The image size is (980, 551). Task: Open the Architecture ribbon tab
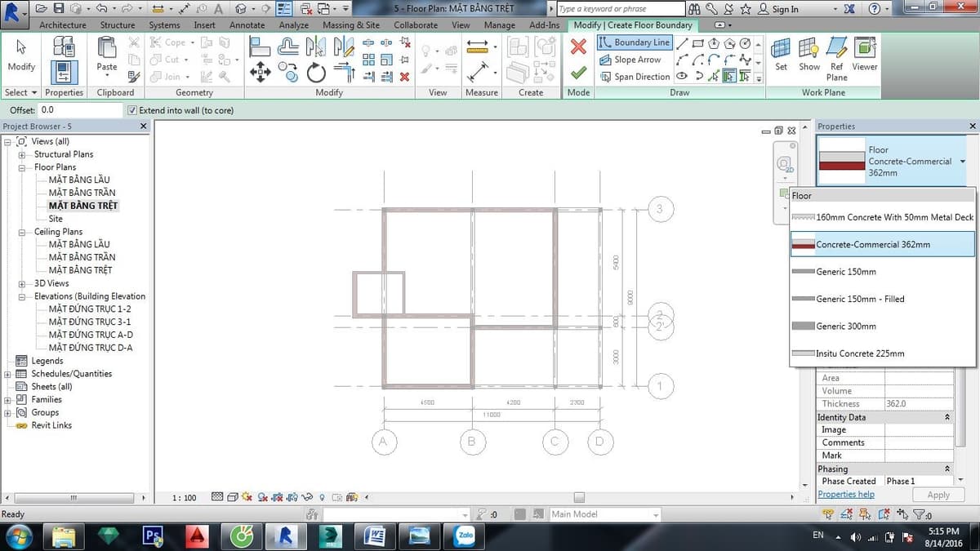(63, 25)
